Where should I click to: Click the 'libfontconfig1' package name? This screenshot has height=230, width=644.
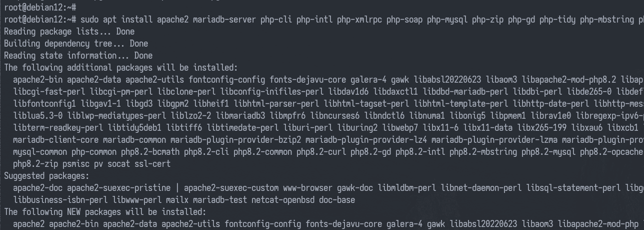click(x=44, y=104)
